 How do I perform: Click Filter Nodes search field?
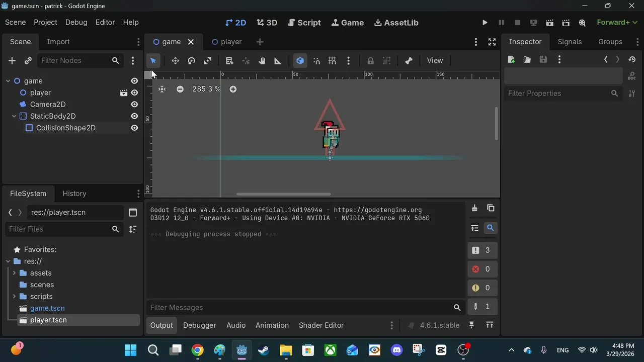[80, 60]
